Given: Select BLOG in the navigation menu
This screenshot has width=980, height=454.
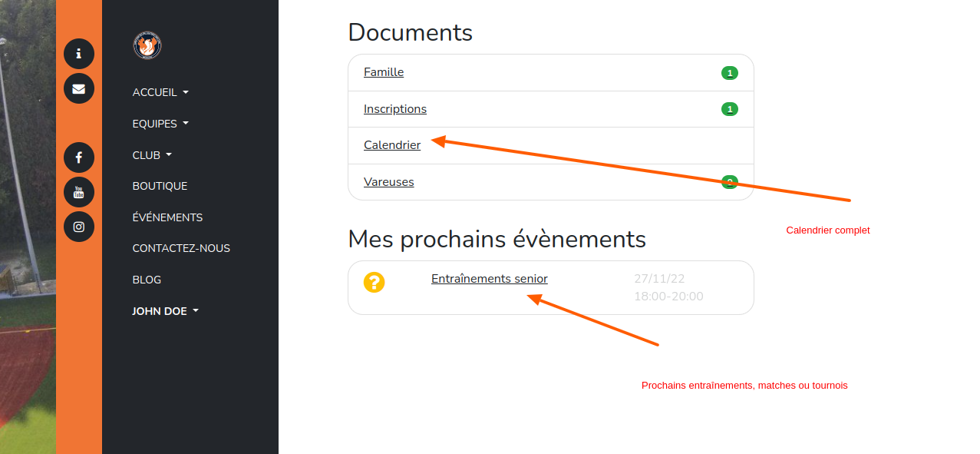Looking at the screenshot, I should pos(147,280).
